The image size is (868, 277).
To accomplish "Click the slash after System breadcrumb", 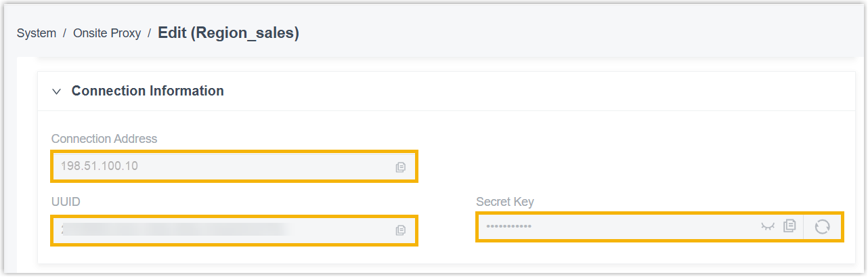I will coord(65,33).
